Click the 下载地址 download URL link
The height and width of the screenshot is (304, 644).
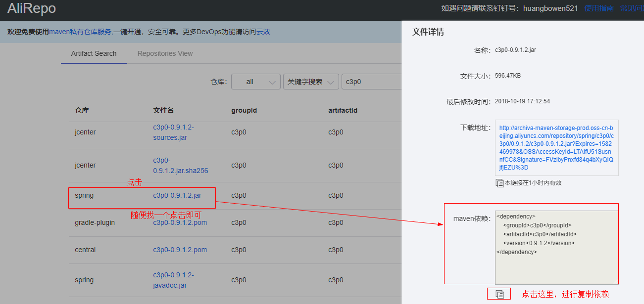click(x=556, y=148)
